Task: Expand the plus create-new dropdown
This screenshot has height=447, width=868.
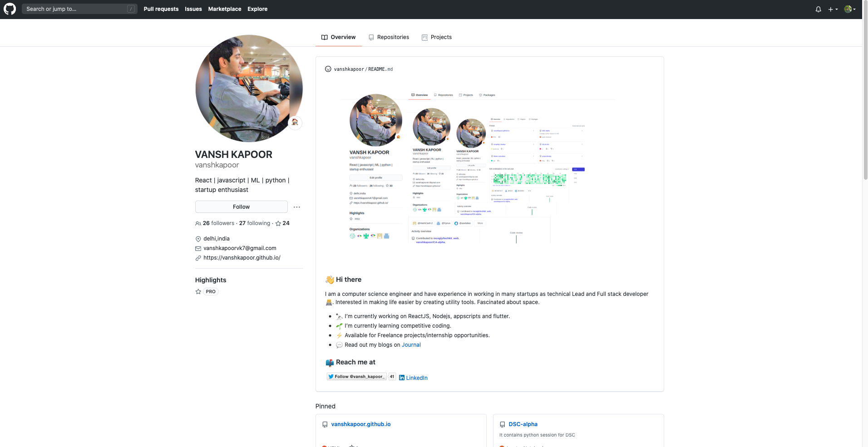Action: click(x=833, y=9)
